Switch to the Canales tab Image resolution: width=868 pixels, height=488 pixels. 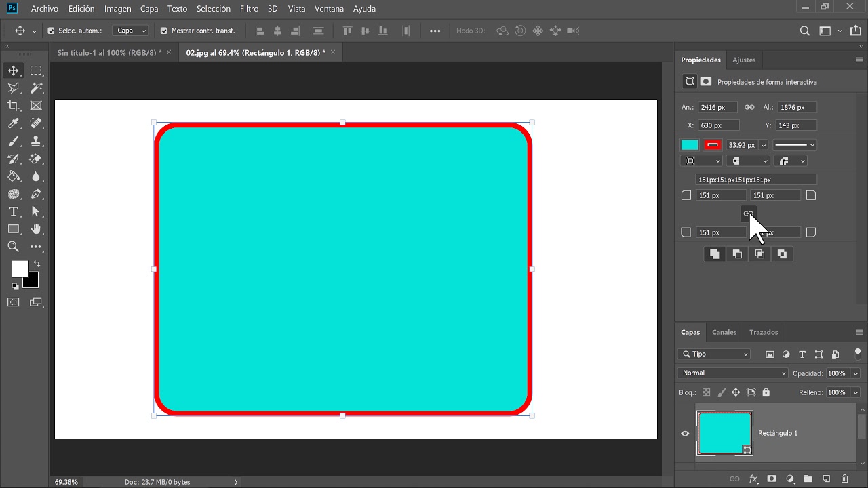pos(724,332)
